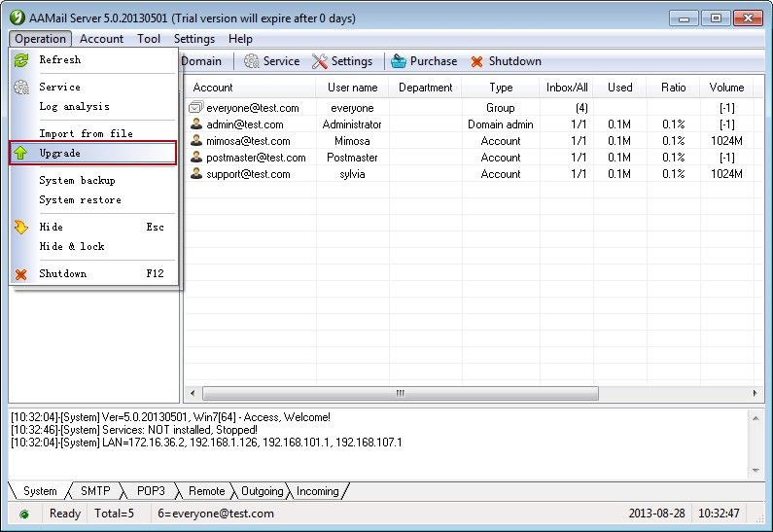Image resolution: width=773 pixels, height=532 pixels.
Task: Click the green Refresh icon in Operation menu
Action: tap(21, 60)
